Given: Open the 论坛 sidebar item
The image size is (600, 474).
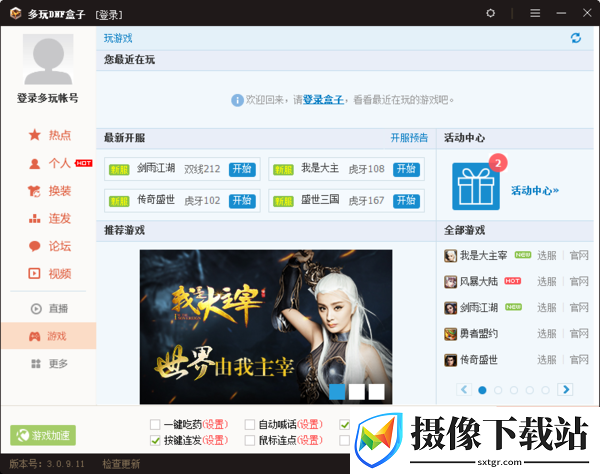Looking at the screenshot, I should pos(49,246).
